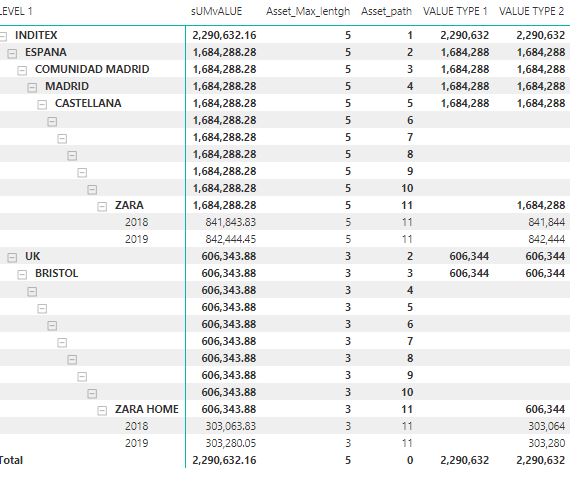Click the 2,290,632.16 value in the Total row
The height and width of the screenshot is (481, 583).
pos(224,460)
